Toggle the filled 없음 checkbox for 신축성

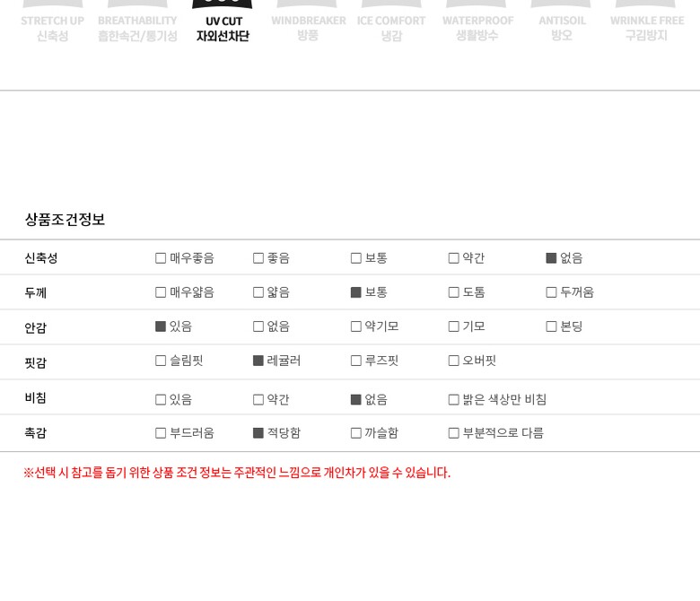pyautogui.click(x=551, y=258)
